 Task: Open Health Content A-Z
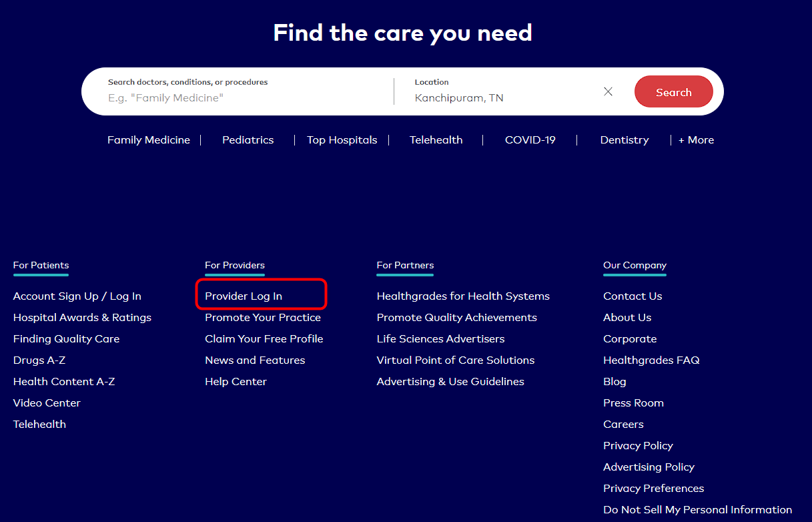click(x=64, y=382)
